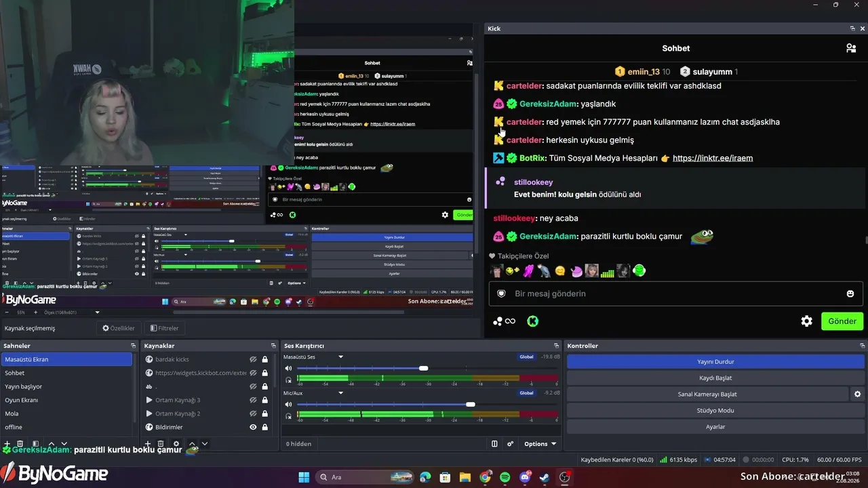
Task: Adjust the Mic/Aux volume slider handle
Action: (x=470, y=404)
